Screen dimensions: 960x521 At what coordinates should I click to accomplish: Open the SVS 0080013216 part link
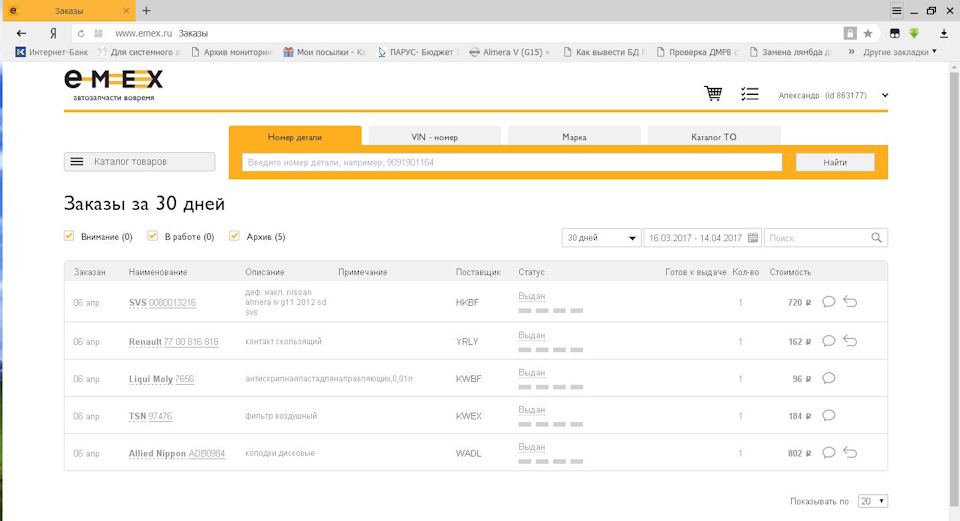pos(162,302)
